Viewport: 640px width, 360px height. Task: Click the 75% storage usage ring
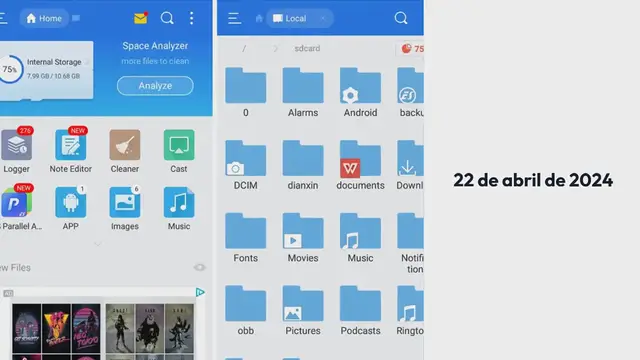click(10, 69)
